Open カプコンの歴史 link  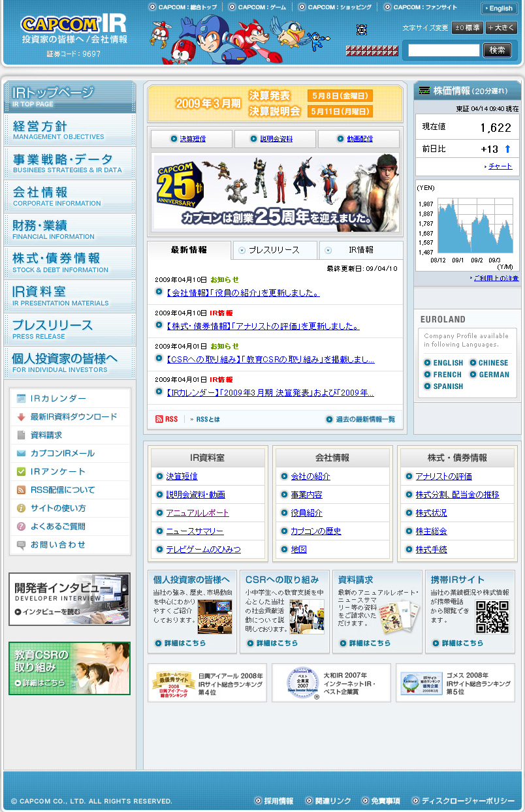click(316, 531)
